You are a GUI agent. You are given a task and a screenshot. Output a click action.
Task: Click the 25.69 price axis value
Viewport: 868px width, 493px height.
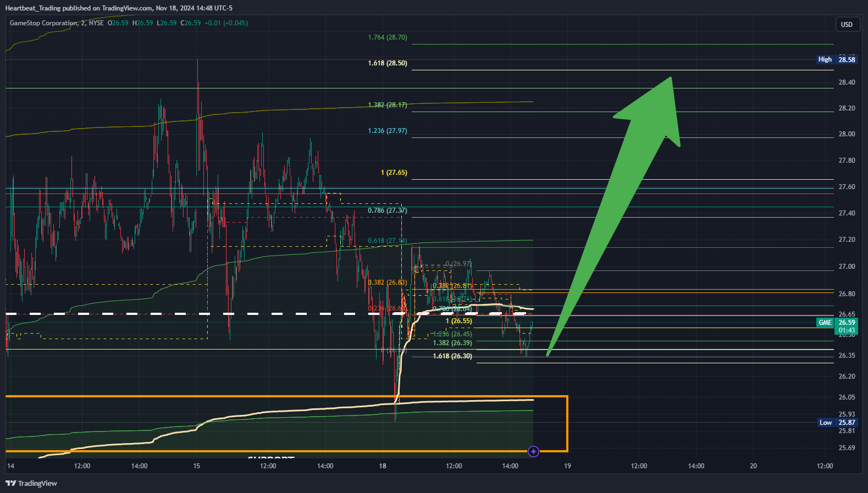[x=847, y=448]
